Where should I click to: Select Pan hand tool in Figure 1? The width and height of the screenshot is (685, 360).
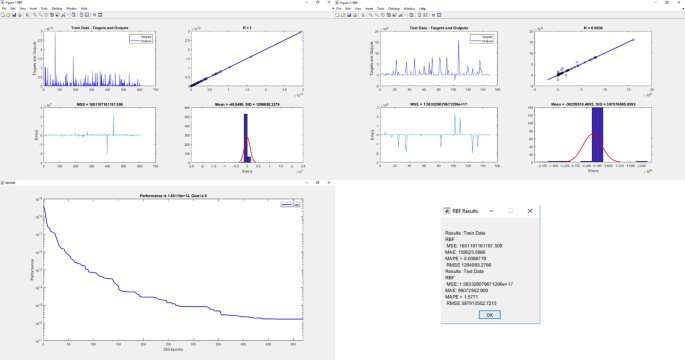click(46, 15)
